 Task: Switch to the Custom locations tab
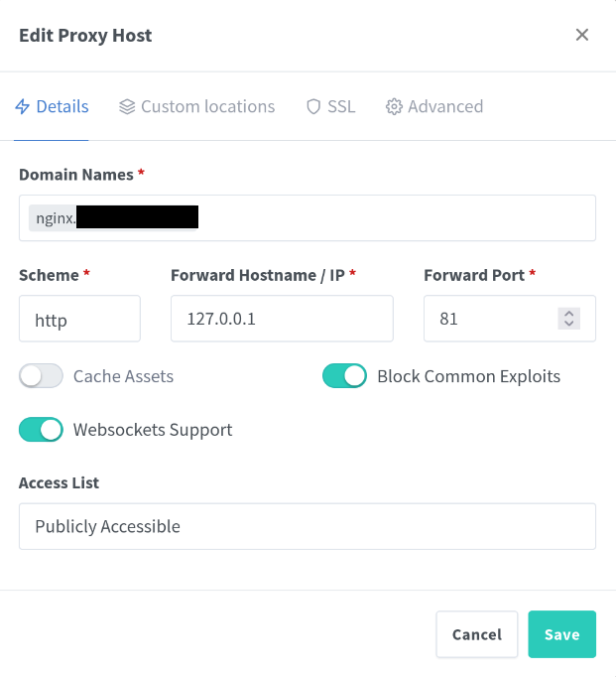click(x=207, y=107)
